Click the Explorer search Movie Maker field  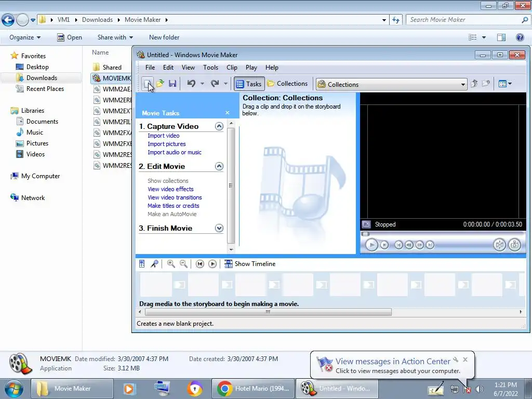pos(468,20)
